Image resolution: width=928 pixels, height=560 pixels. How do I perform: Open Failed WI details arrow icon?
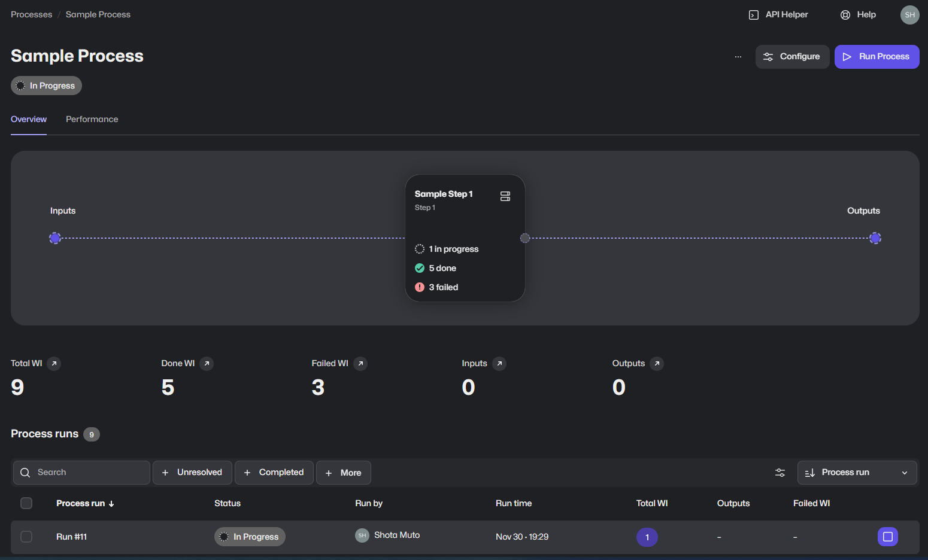(x=360, y=364)
